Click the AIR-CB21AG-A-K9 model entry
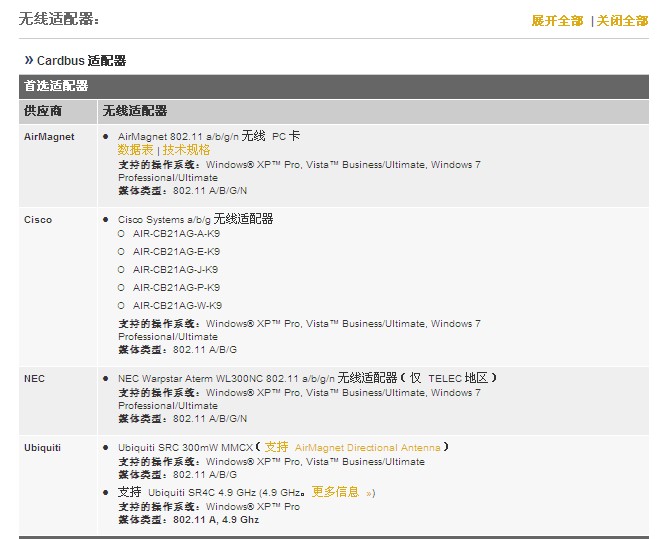The width and height of the screenshot is (657, 539). (x=176, y=234)
